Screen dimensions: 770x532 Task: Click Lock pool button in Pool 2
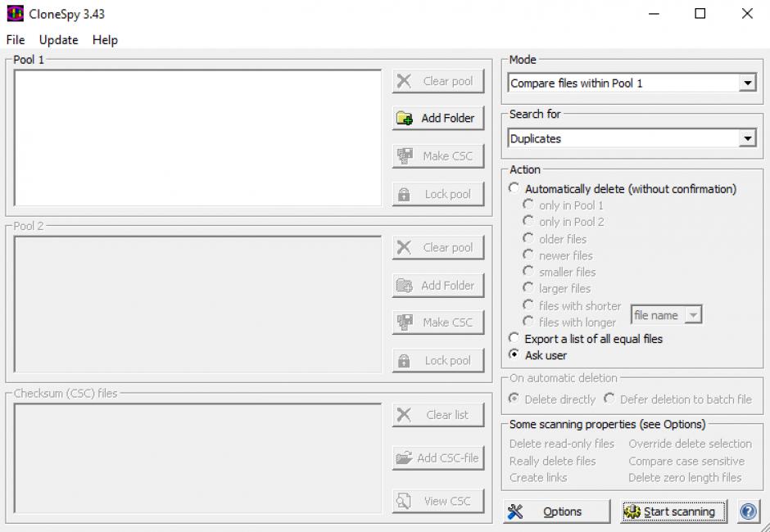[x=438, y=361]
